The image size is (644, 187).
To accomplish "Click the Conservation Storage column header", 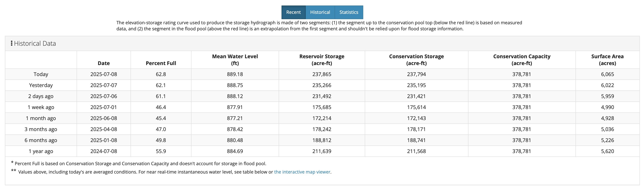I will click(417, 60).
